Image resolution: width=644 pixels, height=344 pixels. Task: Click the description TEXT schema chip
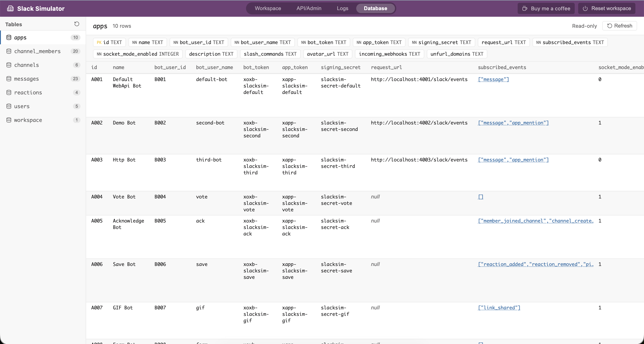[211, 54]
